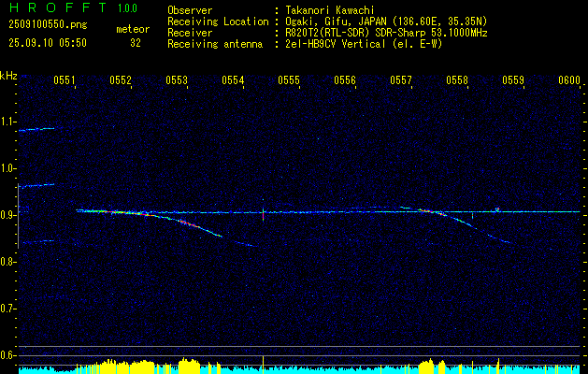Click filename 2509100550.png
588x374 pixels.
(48, 25)
